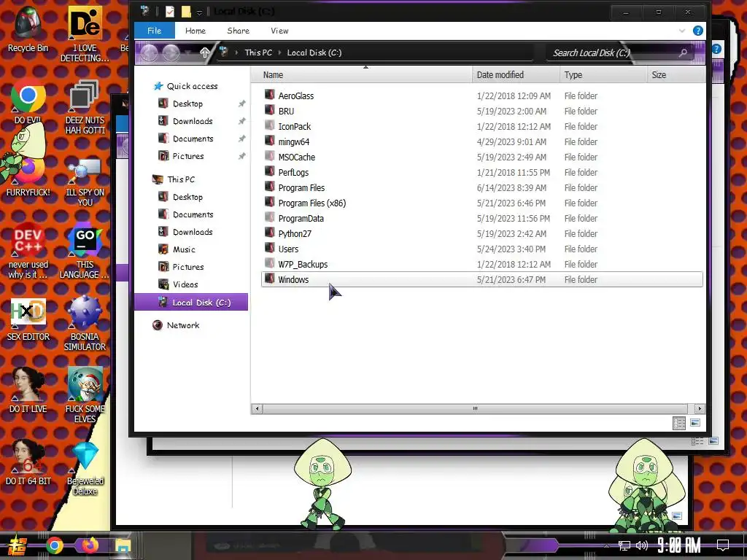
Task: Click the Up one level arrow
Action: point(204,52)
